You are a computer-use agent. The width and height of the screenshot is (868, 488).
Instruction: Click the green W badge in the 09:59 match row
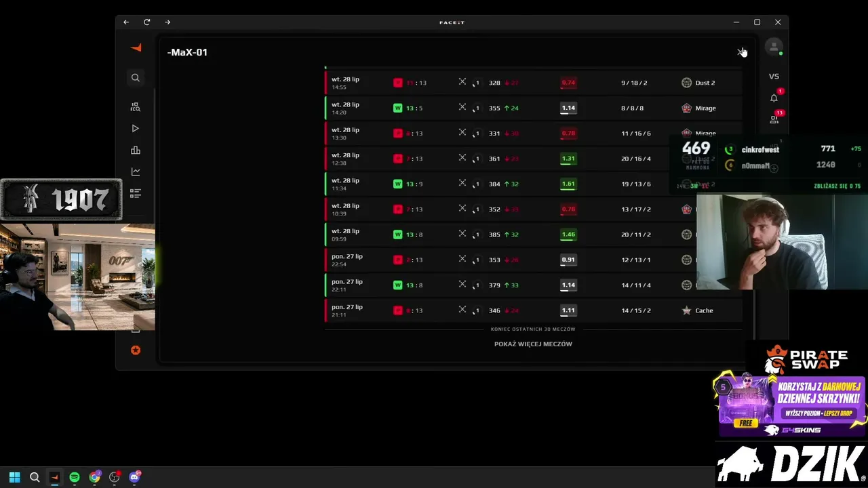pyautogui.click(x=398, y=235)
